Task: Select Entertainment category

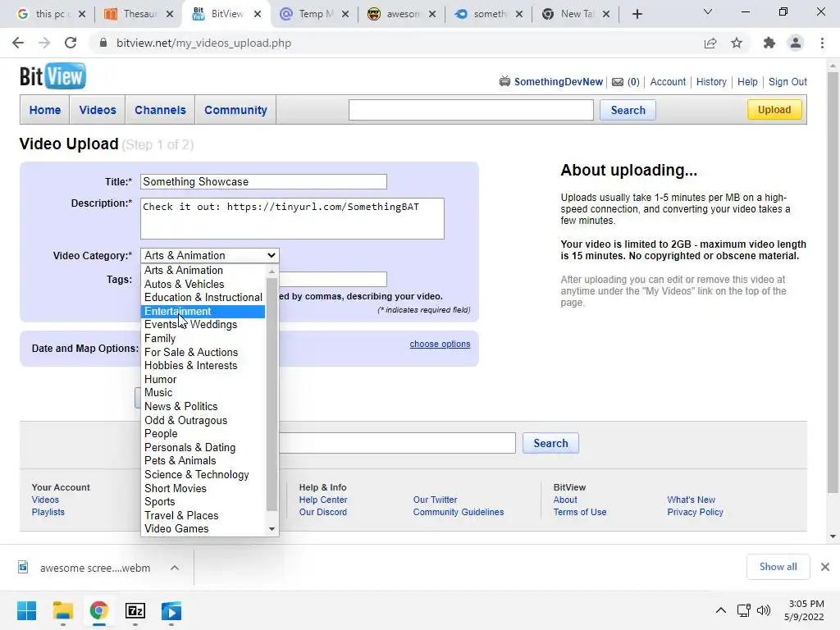Action: 203,311
